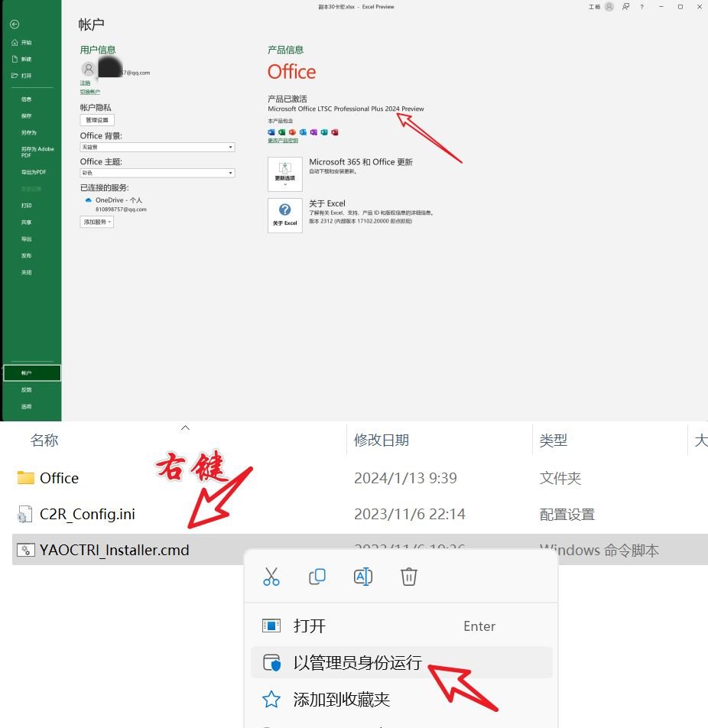Click the 注销 (Sign out) link
Viewport: 708px width, 728px height.
[85, 83]
